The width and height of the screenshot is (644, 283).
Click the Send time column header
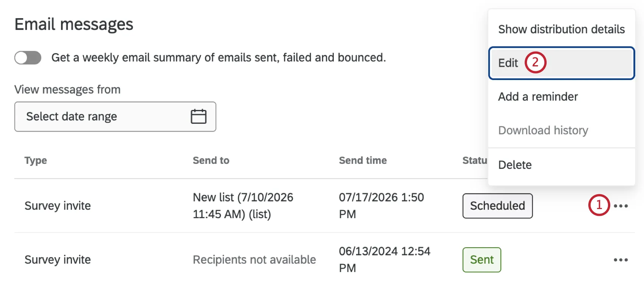363,160
